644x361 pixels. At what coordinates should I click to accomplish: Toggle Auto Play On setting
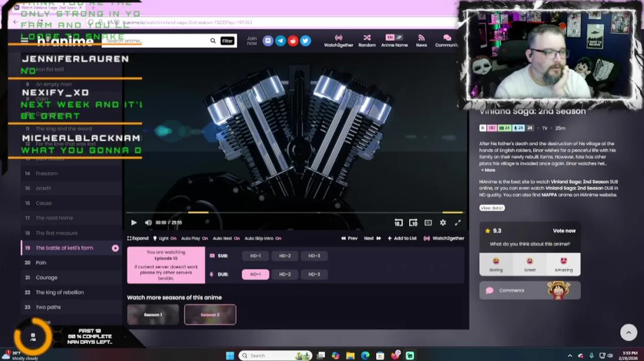[x=195, y=238]
